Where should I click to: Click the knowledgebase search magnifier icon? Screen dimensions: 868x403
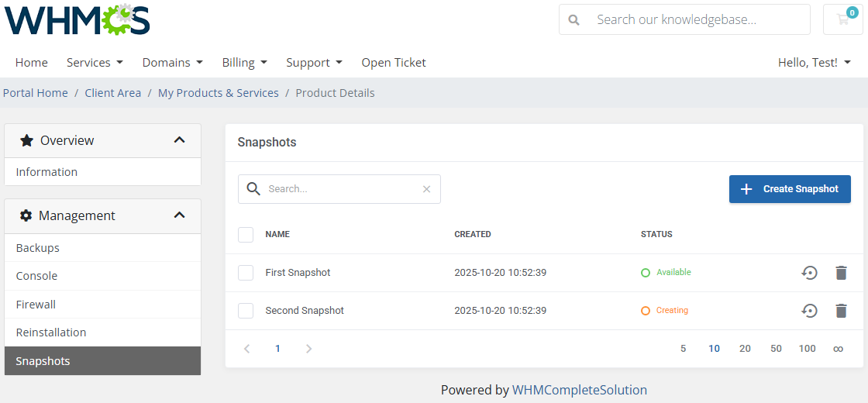point(574,20)
